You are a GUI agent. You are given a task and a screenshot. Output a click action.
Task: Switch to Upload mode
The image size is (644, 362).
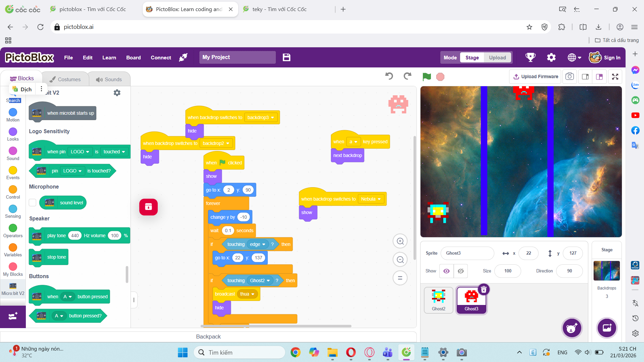click(x=497, y=57)
